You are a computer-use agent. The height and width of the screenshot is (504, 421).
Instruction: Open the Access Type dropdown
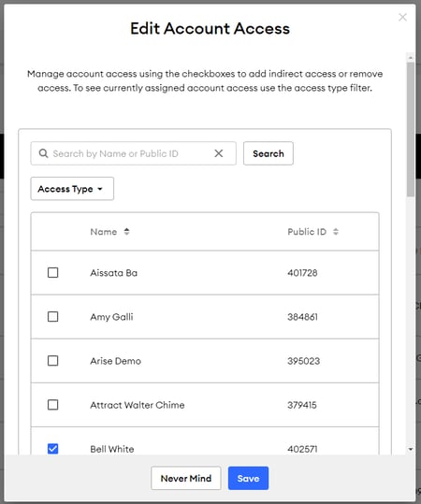(x=72, y=189)
